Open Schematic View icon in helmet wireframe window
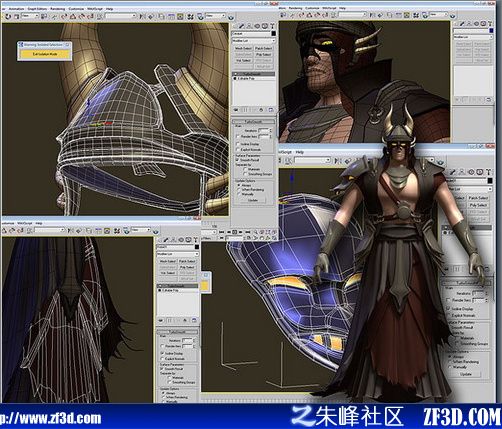 pyautogui.click(x=180, y=16)
